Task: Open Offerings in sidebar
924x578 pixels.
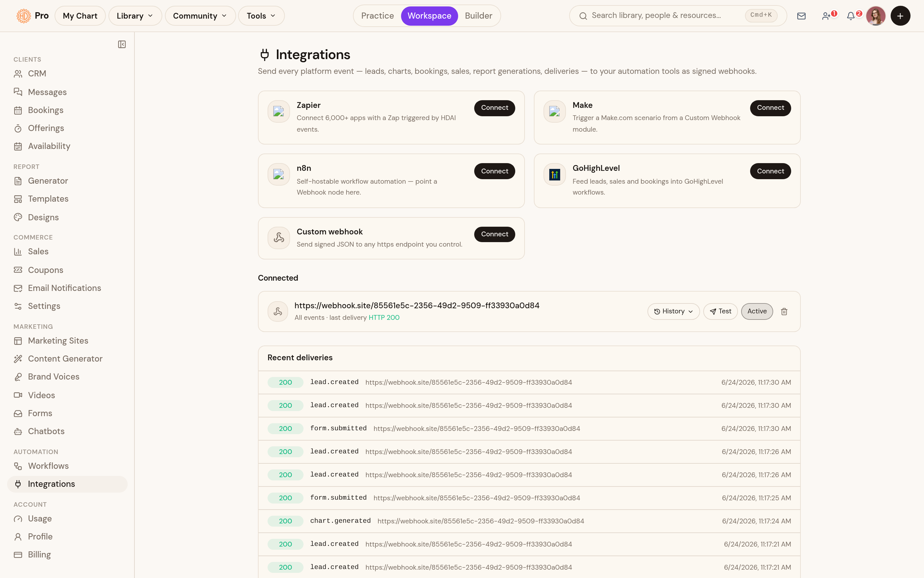Action: tap(67, 128)
